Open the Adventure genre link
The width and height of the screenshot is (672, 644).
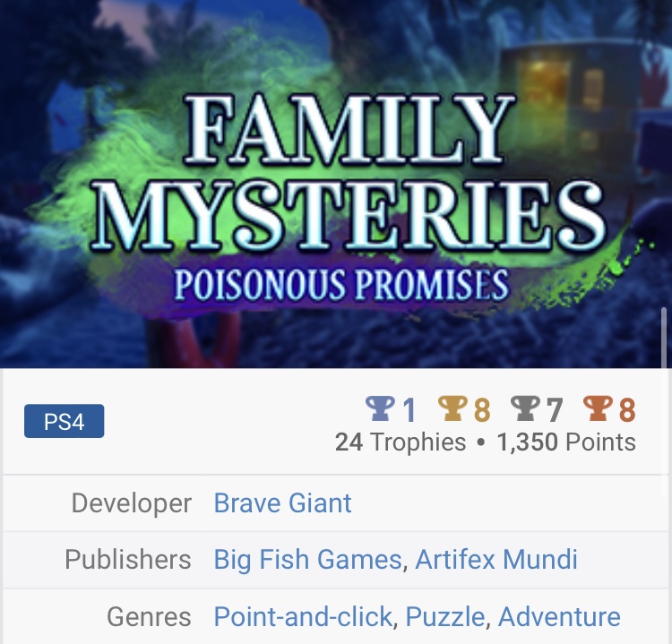[559, 616]
